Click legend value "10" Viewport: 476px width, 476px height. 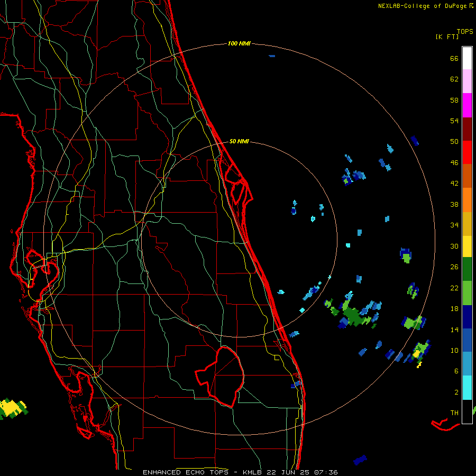[454, 351]
